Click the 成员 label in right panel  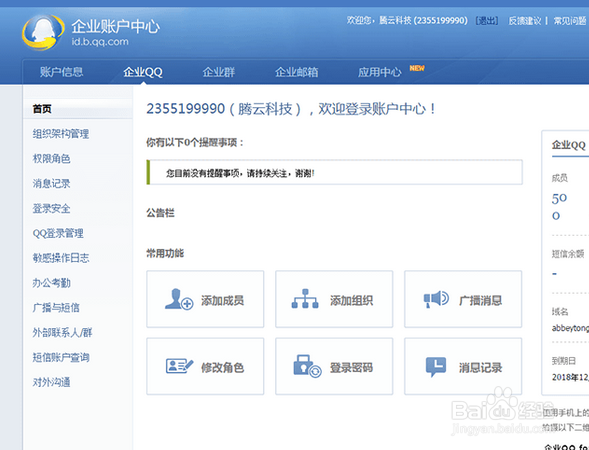[559, 178]
